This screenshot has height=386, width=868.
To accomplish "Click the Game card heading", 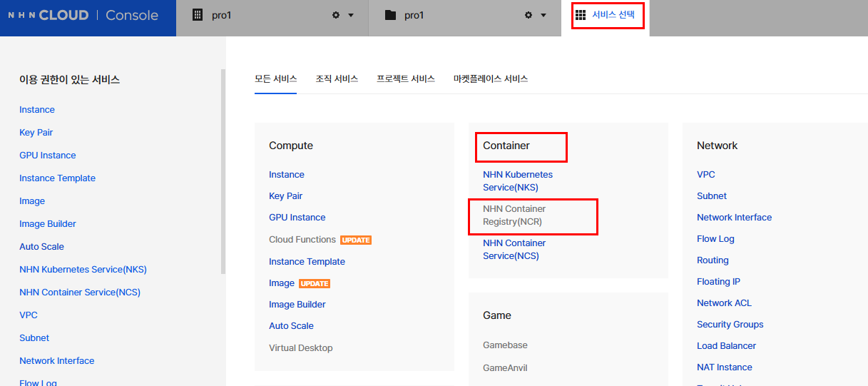I will coord(497,315).
